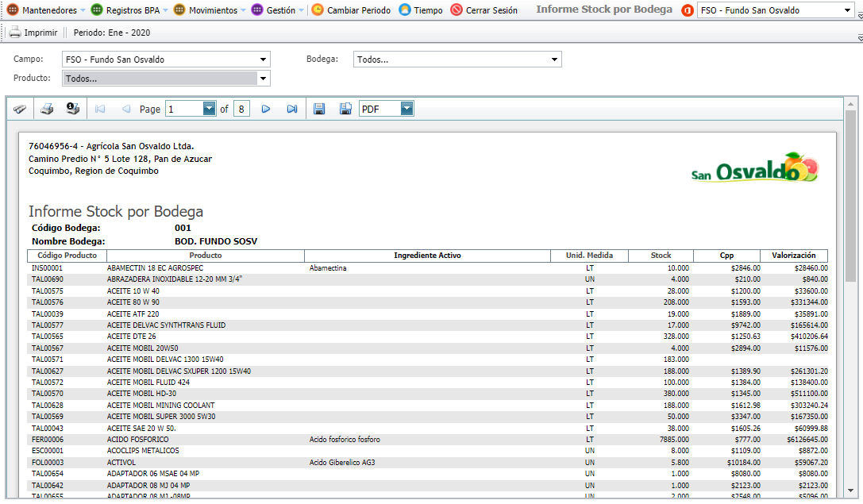Click the single floppy disk export icon
The height and width of the screenshot is (504, 863).
coord(318,109)
